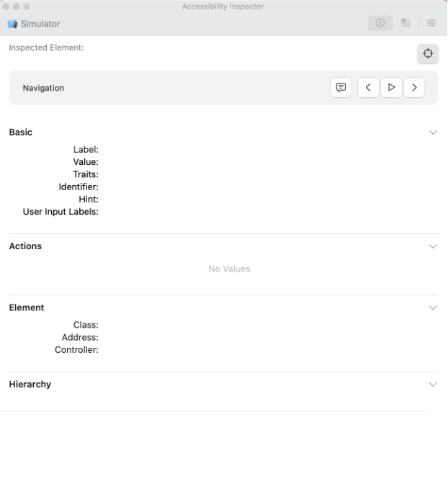Image resolution: width=448 pixels, height=484 pixels.
Task: Open the Simulator target chooser
Action: coord(34,24)
